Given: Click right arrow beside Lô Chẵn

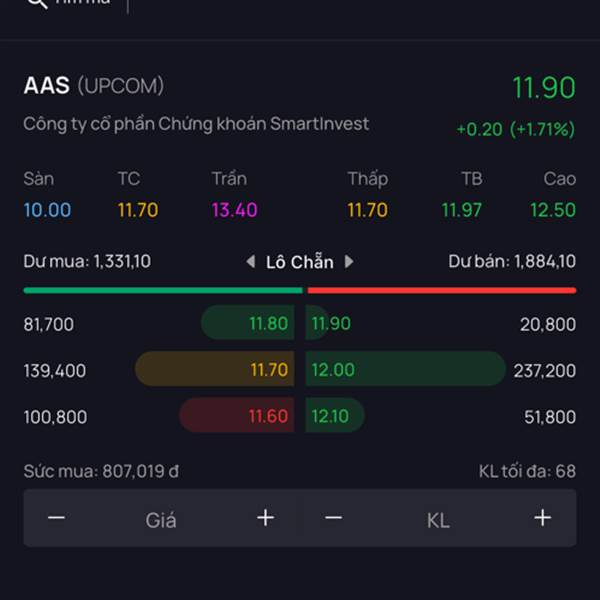Looking at the screenshot, I should [349, 262].
